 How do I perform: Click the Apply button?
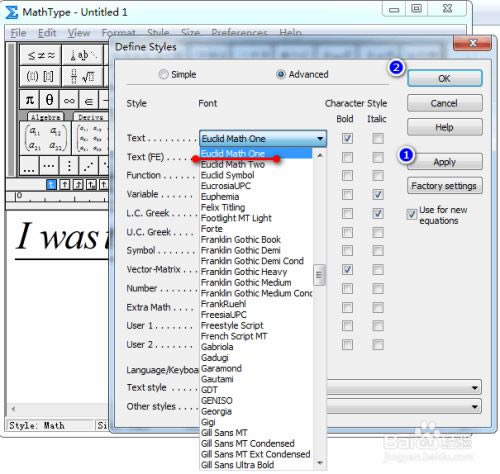[445, 162]
